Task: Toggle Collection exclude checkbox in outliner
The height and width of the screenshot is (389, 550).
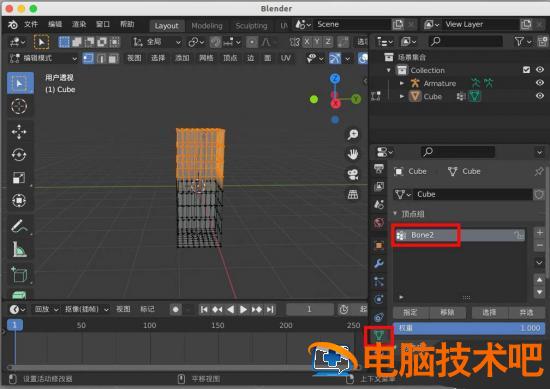Action: pyautogui.click(x=526, y=70)
